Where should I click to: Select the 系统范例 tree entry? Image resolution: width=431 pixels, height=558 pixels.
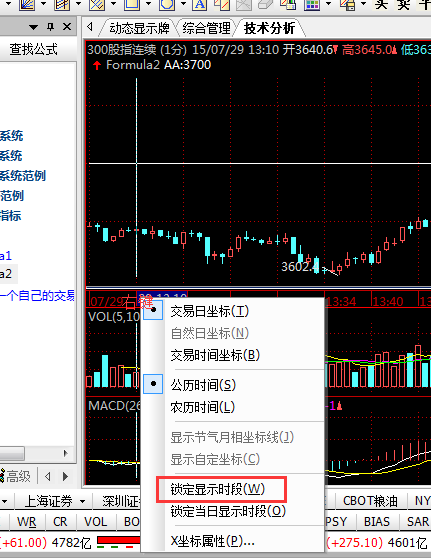click(x=23, y=176)
